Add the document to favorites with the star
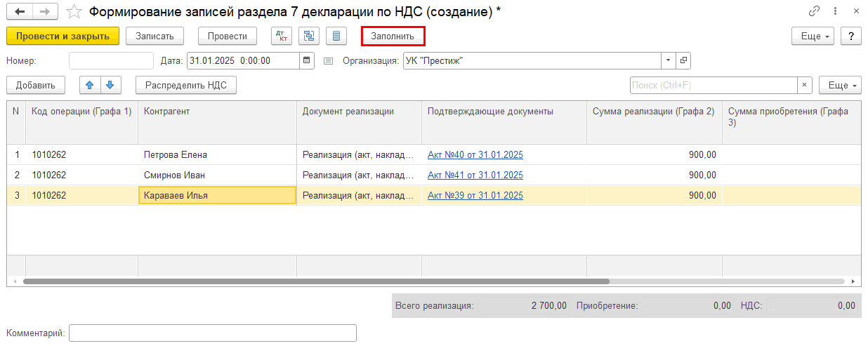 pos(73,12)
